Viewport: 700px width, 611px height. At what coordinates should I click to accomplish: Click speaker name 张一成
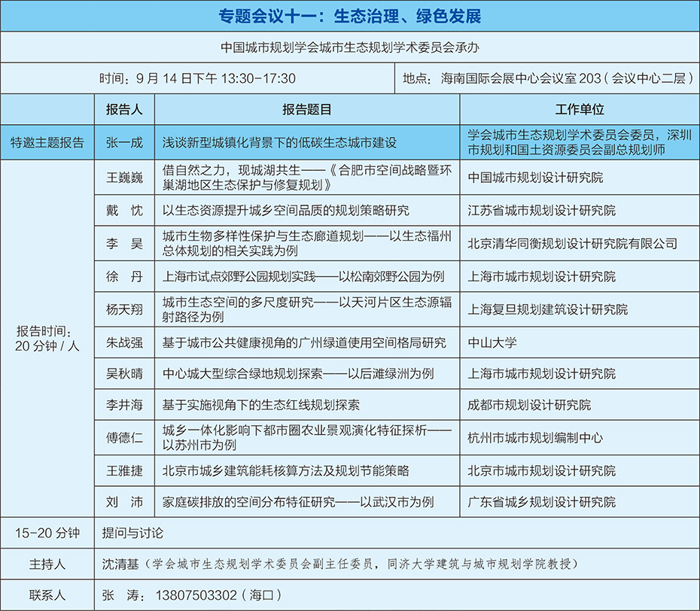(x=124, y=141)
